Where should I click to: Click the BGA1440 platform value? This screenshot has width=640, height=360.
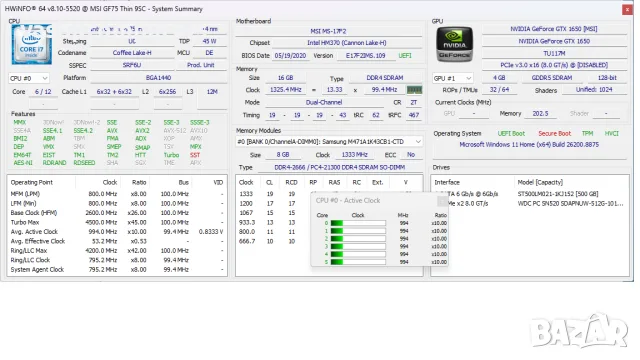(x=158, y=78)
